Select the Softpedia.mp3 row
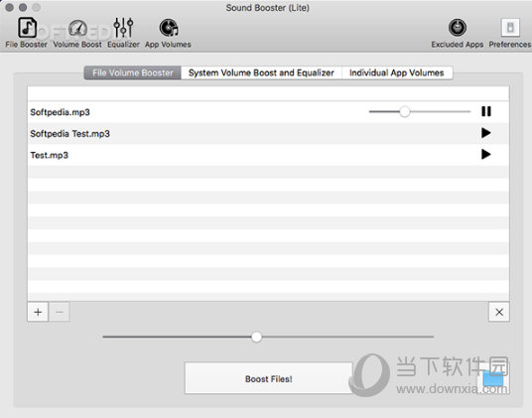532x418 pixels. coord(268,112)
